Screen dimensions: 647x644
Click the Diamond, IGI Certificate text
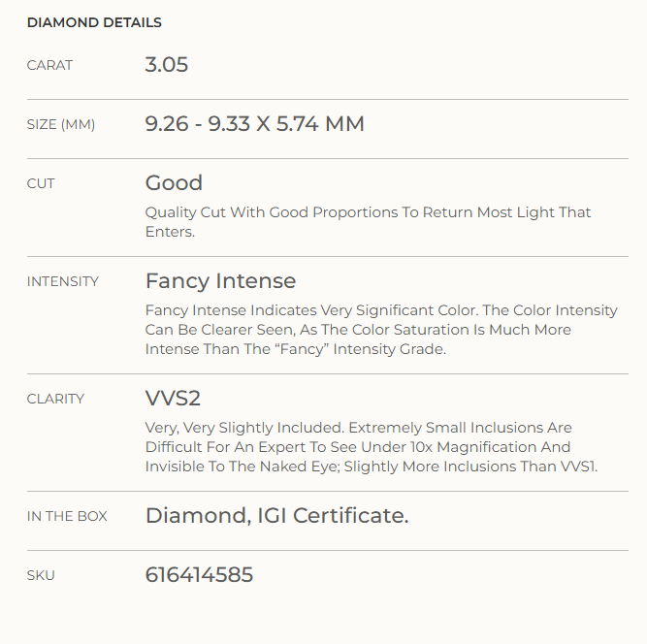[276, 516]
